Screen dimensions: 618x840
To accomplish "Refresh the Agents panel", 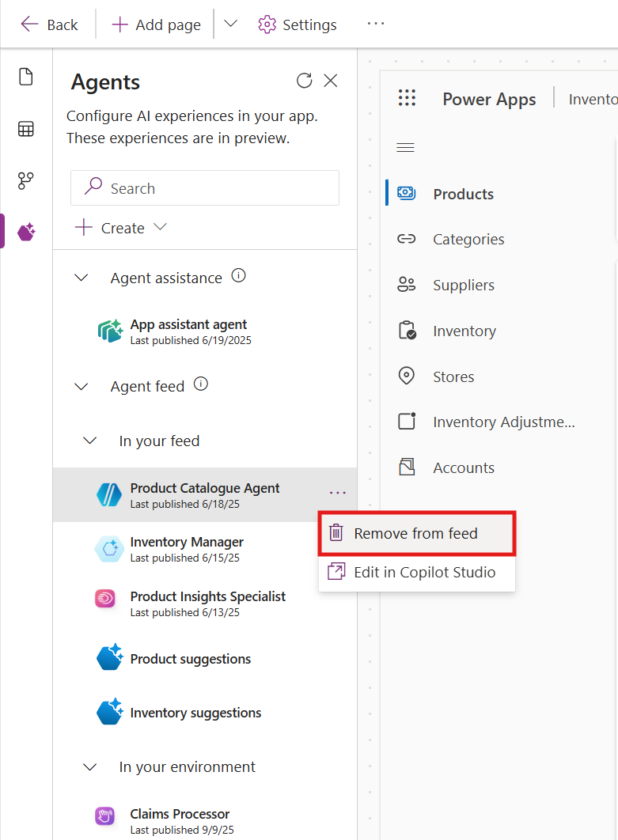I will click(x=305, y=80).
